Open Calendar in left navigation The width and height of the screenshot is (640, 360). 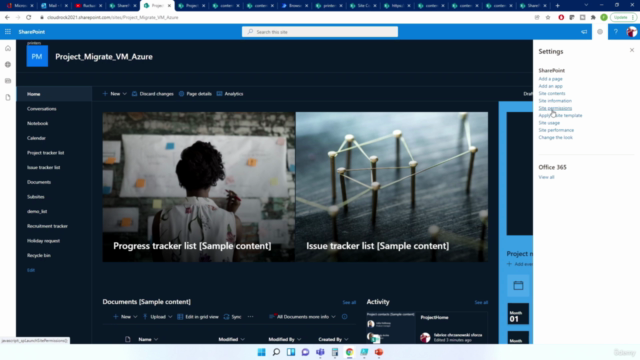point(36,138)
